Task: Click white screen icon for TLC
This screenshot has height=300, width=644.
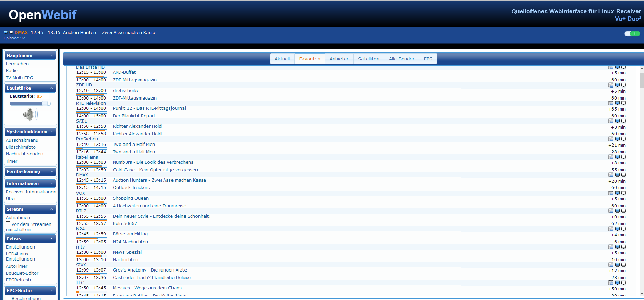Action: click(x=623, y=283)
